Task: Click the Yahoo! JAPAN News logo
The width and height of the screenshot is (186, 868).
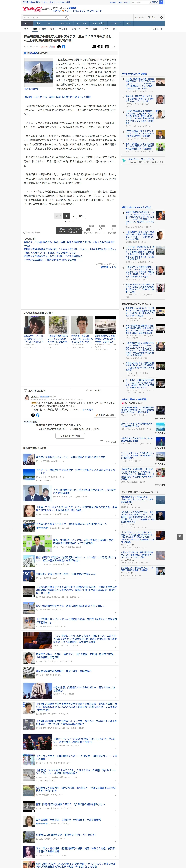Action: tap(37, 9)
